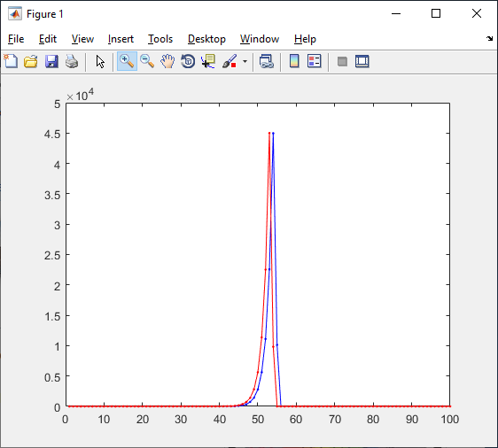Insert a Colorbar from the toolbar

294,61
